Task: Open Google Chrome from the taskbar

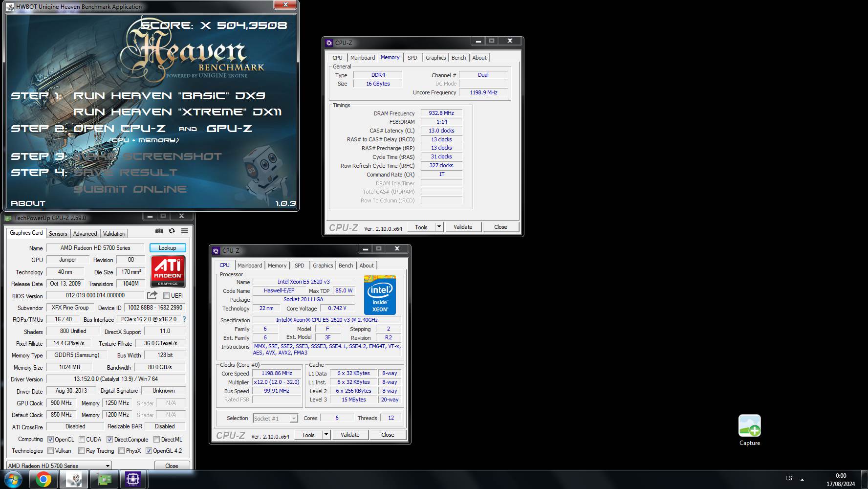Action: 43,480
